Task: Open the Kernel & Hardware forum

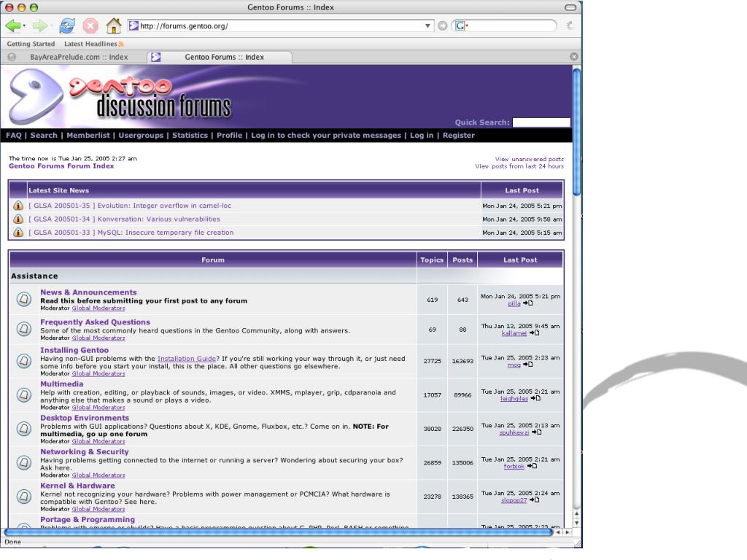Action: [77, 485]
